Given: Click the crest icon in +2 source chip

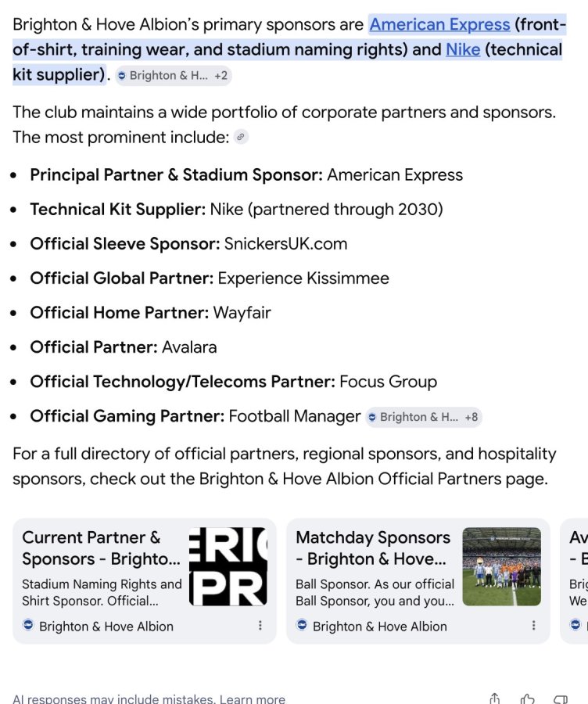Looking at the screenshot, I should (122, 75).
